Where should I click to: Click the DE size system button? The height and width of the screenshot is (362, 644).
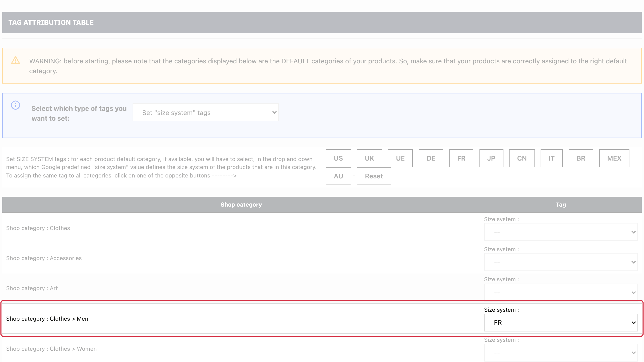point(431,158)
